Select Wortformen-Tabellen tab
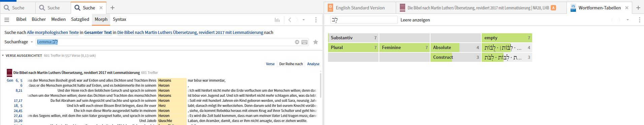 tap(599, 8)
